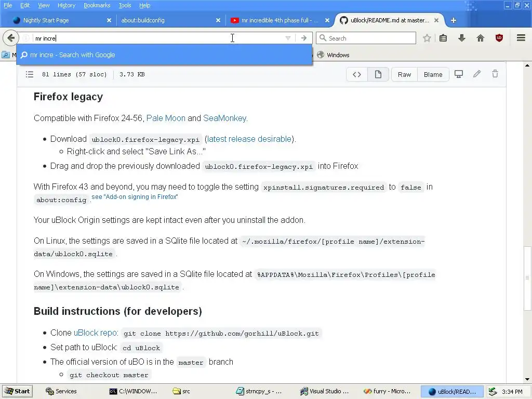Click the system tray network icon

tap(493, 392)
